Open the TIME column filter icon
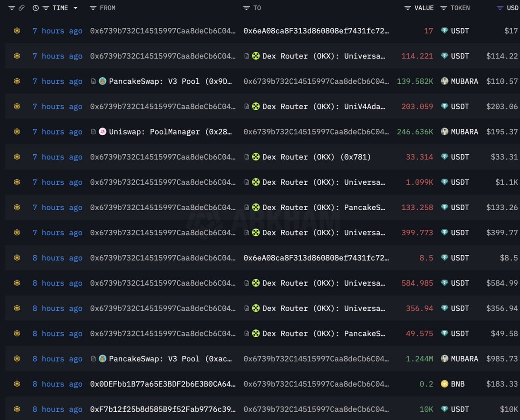Screen dimensions: 520x420 tap(45, 8)
